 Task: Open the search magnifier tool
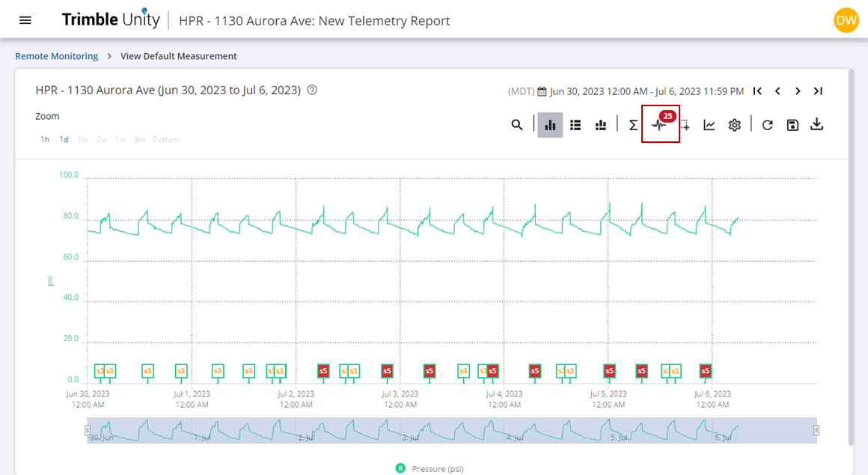(517, 125)
